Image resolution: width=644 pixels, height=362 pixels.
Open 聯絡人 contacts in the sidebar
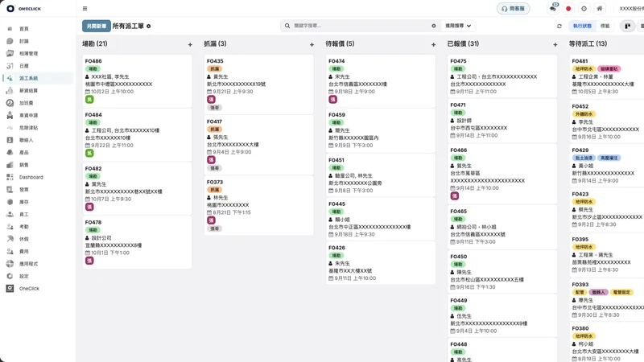(x=26, y=140)
